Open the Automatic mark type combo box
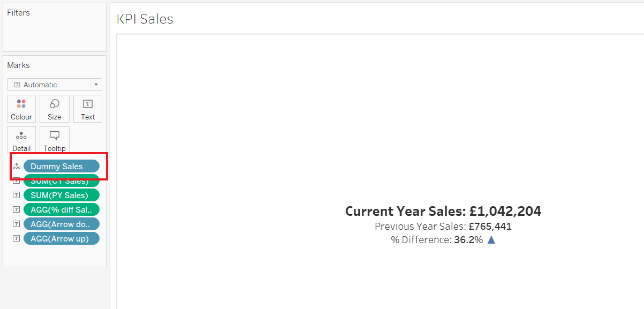The height and width of the screenshot is (309, 644). [55, 85]
